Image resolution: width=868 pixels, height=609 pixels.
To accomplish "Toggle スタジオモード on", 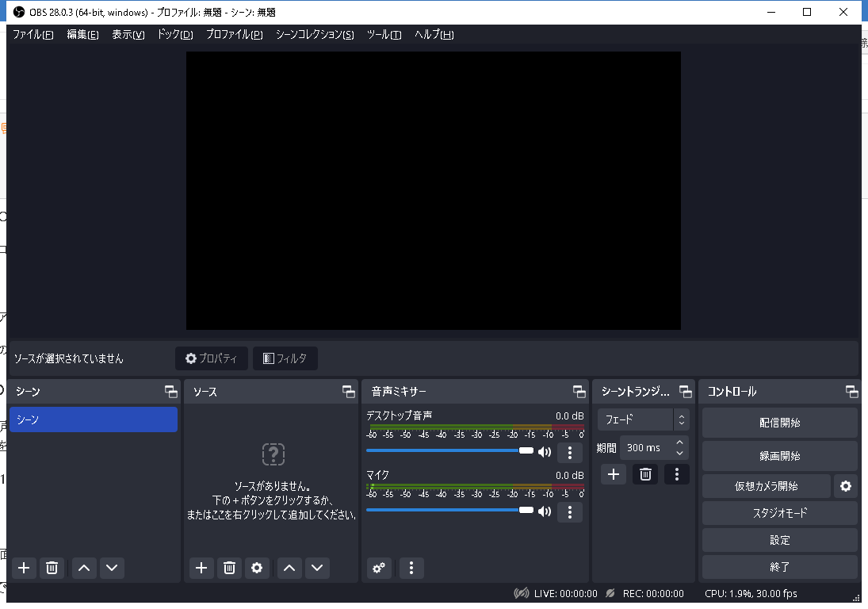I will click(779, 513).
